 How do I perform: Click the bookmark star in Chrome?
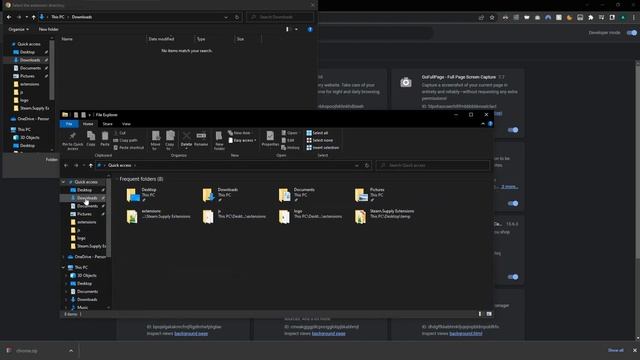[x=492, y=18]
